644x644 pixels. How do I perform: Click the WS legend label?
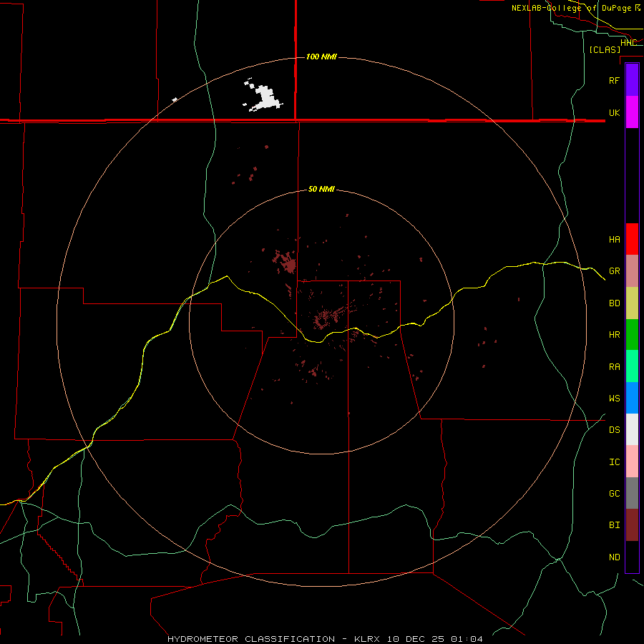point(614,398)
